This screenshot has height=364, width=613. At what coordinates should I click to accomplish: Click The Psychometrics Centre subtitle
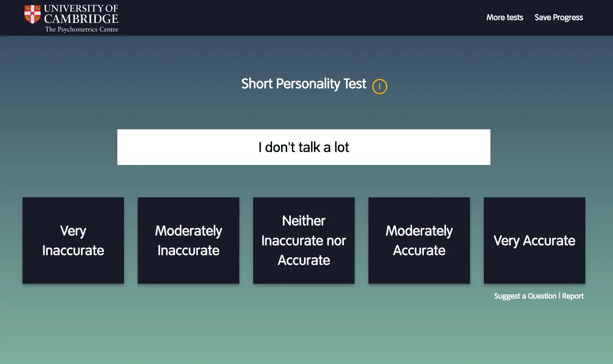point(81,29)
